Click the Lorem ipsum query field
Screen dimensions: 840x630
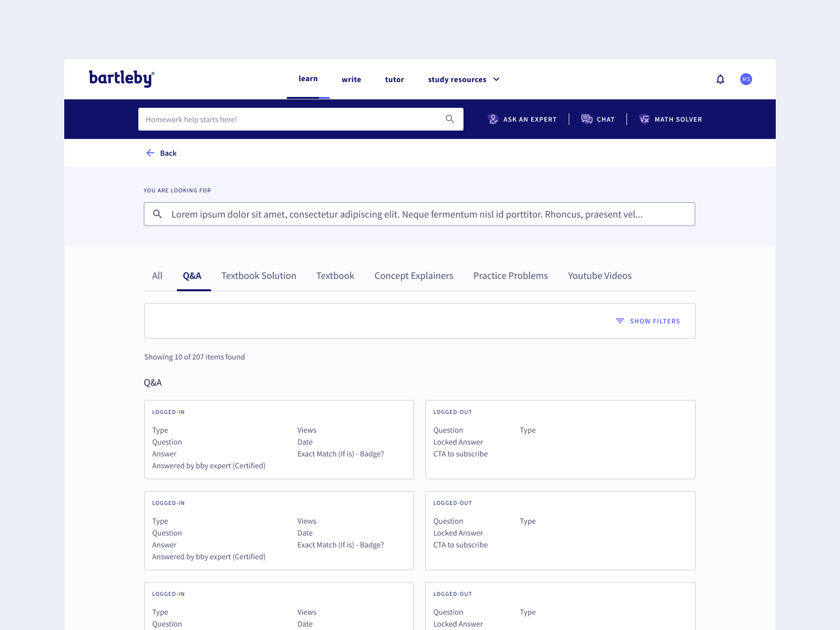[420, 214]
